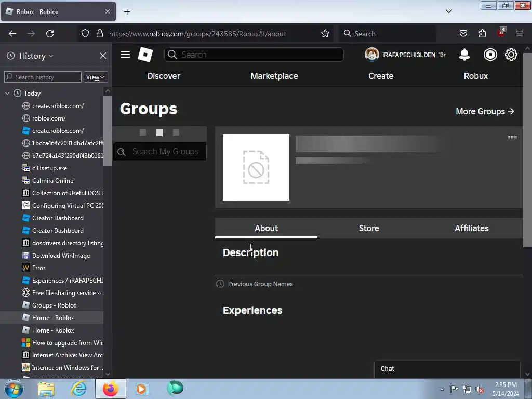The height and width of the screenshot is (399, 532).
Task: Open Download WinImage history entry
Action: 61,256
